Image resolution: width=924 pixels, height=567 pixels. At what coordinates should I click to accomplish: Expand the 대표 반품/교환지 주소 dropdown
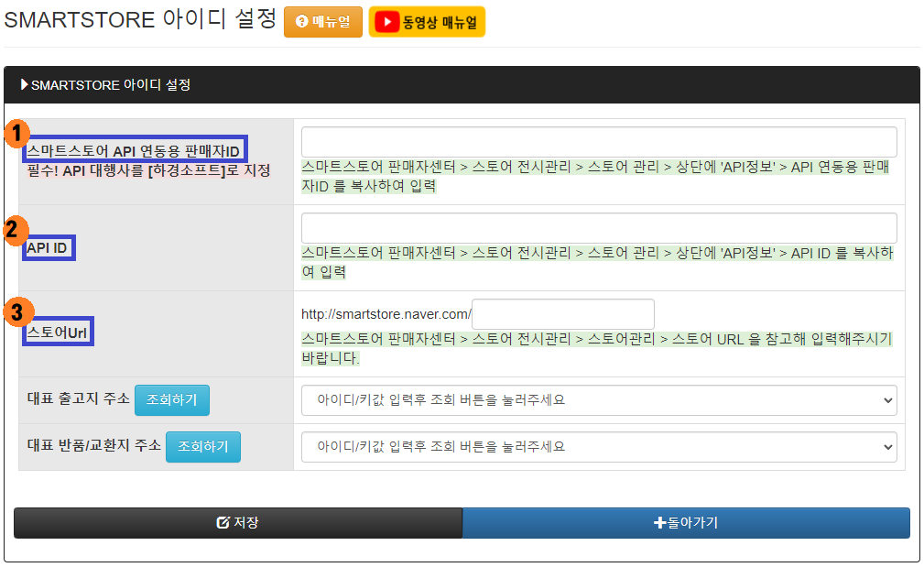599,446
